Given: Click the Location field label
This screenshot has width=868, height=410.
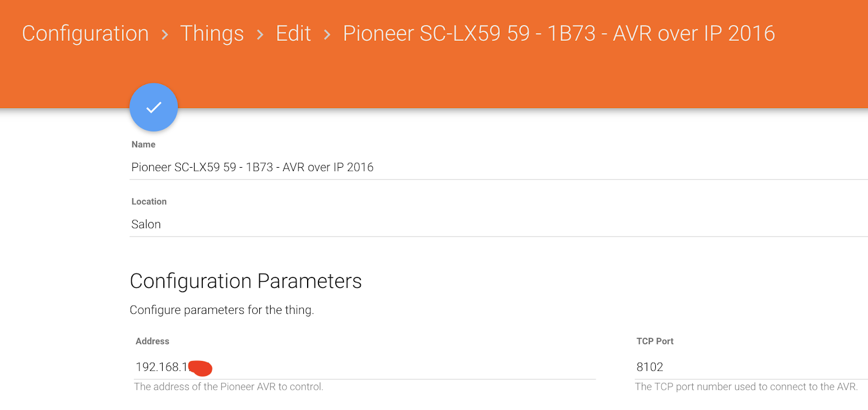Looking at the screenshot, I should click(149, 201).
